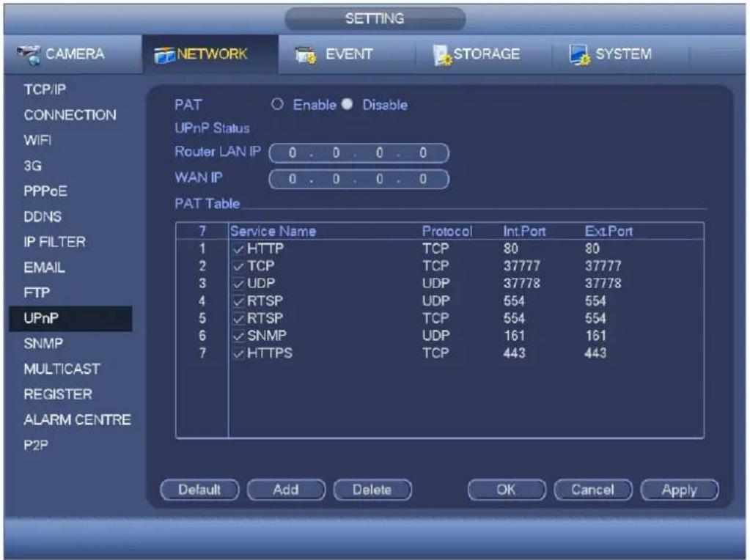Select EMAIL in the sidebar

[x=45, y=268]
